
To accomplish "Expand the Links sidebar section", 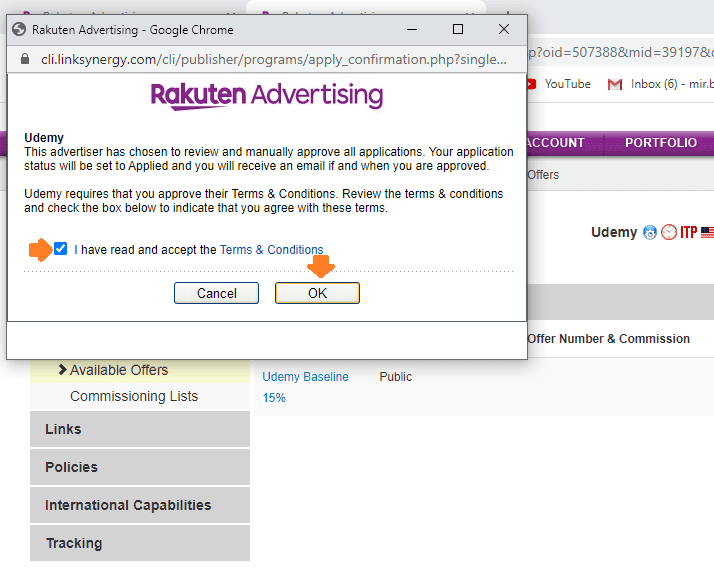I will pos(140,429).
